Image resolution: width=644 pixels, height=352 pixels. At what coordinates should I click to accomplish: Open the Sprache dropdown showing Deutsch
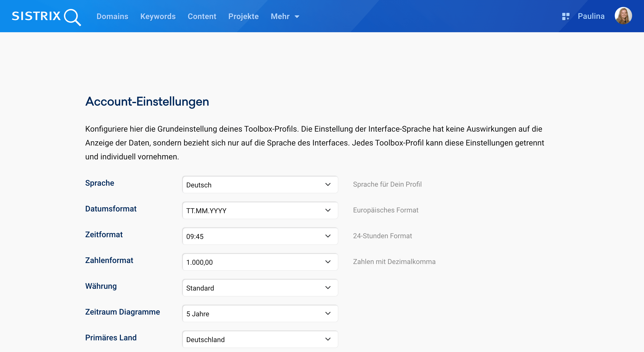click(260, 185)
